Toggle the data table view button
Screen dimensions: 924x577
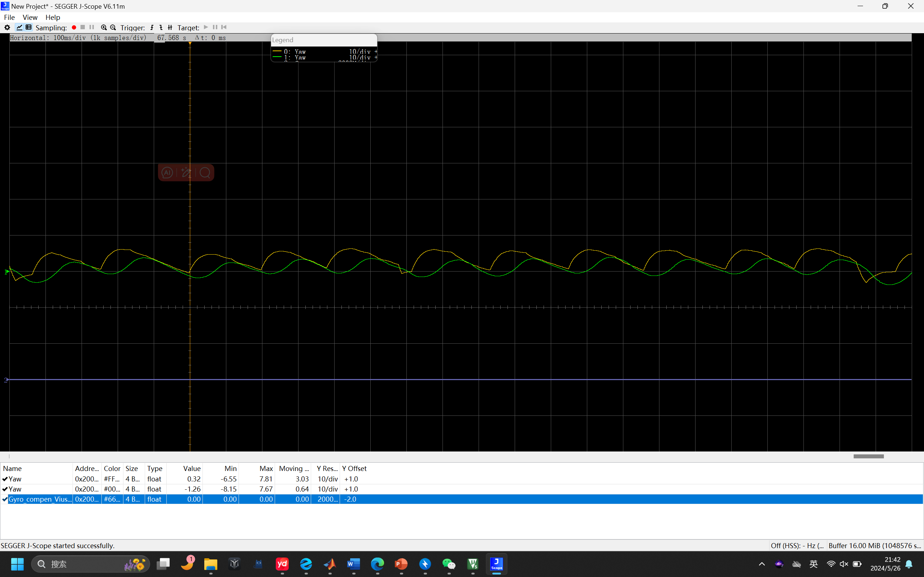pyautogui.click(x=29, y=27)
